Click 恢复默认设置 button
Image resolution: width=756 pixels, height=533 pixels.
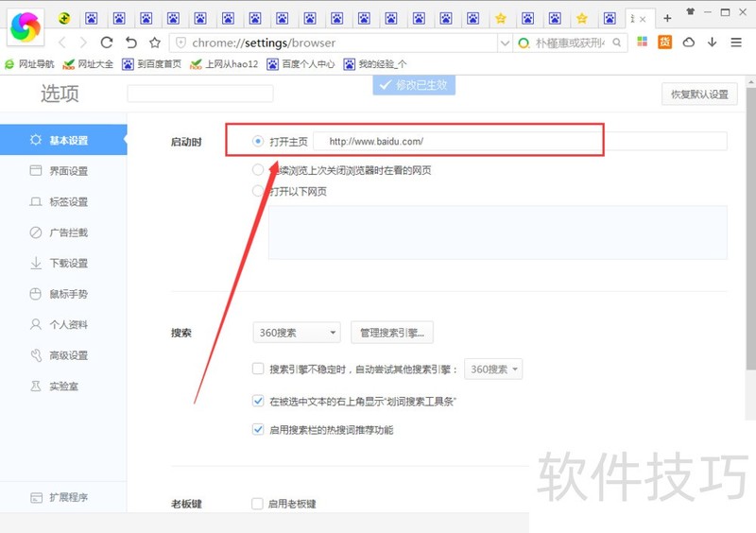[699, 95]
